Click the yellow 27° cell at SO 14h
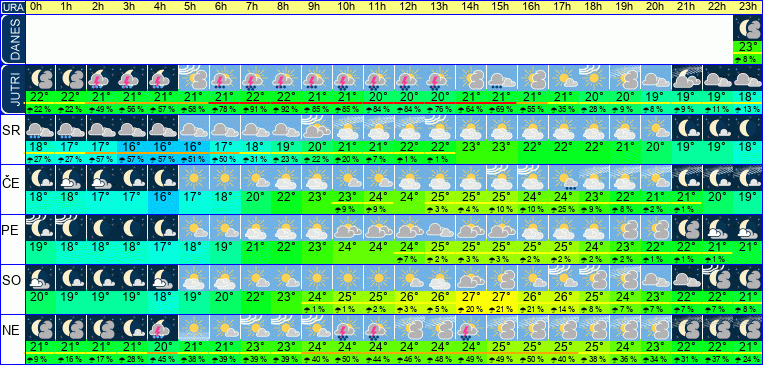This screenshot has height=365, width=763. tap(471, 296)
